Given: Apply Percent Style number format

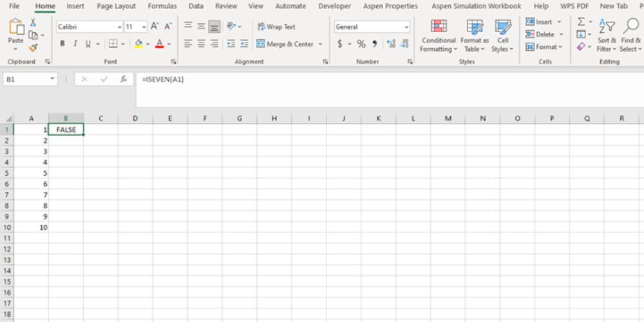Looking at the screenshot, I should coord(361,44).
